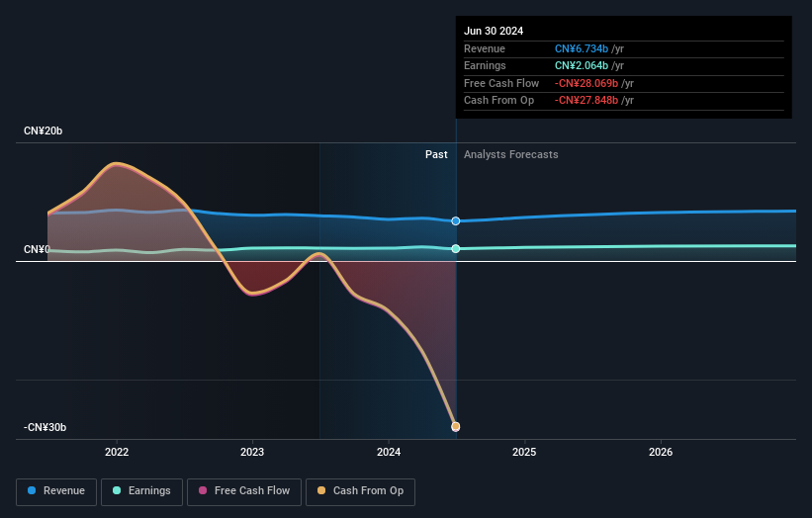The width and height of the screenshot is (812, 518).
Task: Click the CN¥6.734b revenue value
Action: click(x=582, y=48)
